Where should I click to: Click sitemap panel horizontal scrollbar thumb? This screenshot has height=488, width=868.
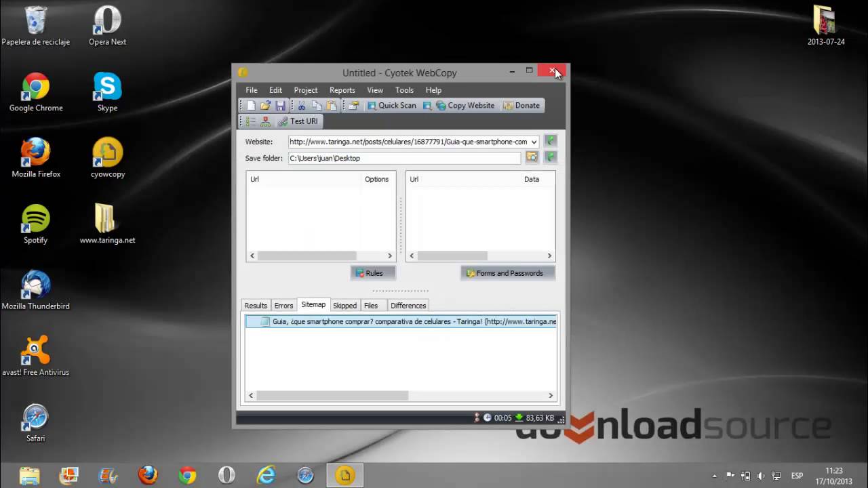coord(332,396)
